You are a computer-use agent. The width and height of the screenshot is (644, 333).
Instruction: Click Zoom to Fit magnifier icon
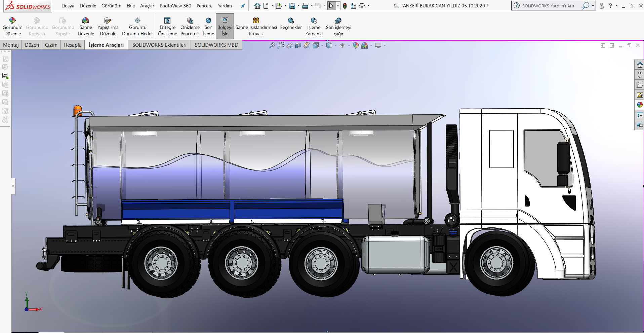click(272, 45)
